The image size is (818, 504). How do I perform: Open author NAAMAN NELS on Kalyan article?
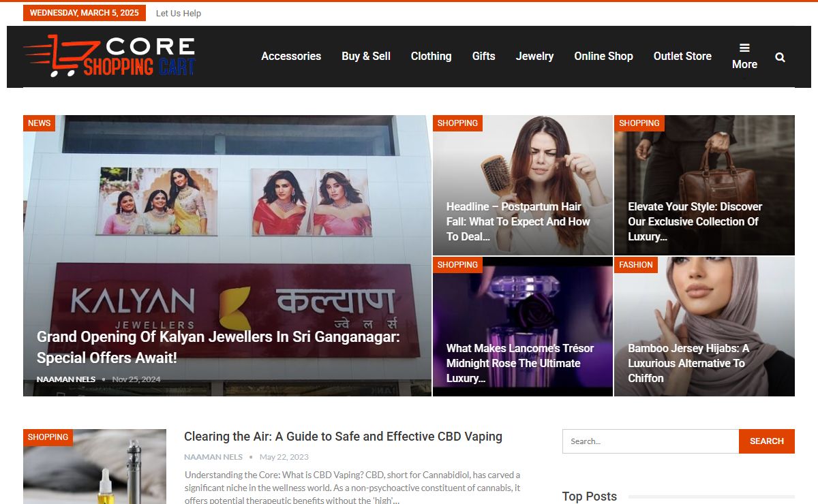point(66,379)
